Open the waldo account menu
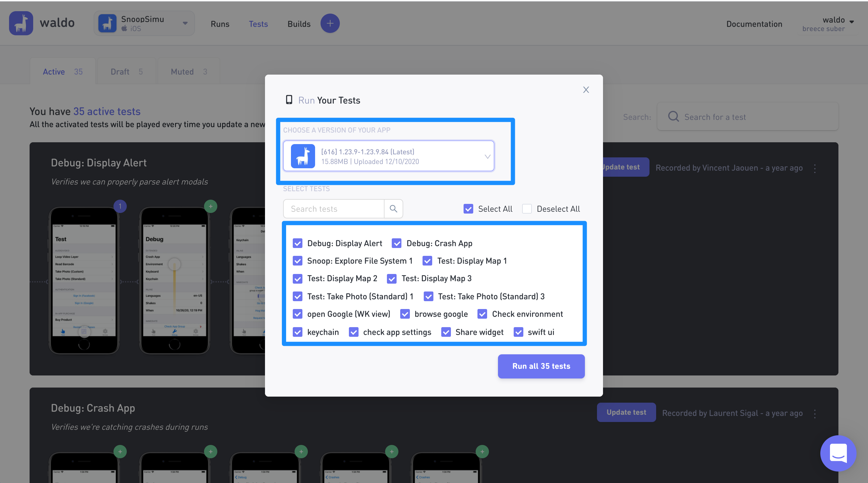 [x=828, y=24]
